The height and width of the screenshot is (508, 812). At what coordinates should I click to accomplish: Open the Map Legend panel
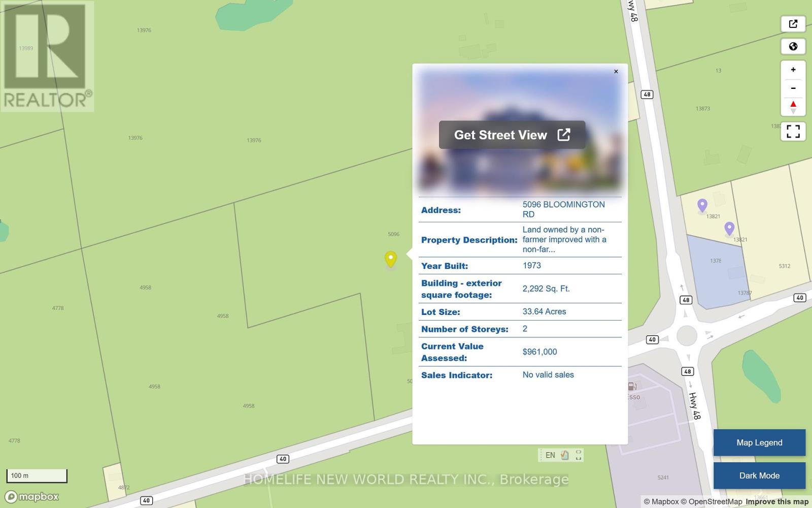click(759, 442)
